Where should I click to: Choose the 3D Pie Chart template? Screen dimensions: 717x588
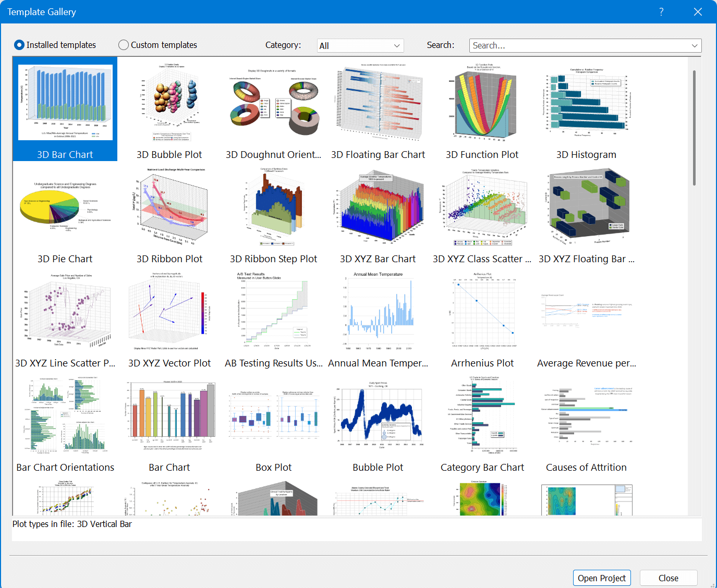65,207
